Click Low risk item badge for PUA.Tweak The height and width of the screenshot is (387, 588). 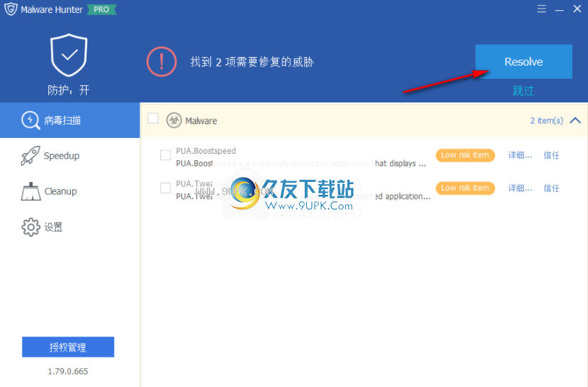(x=465, y=188)
